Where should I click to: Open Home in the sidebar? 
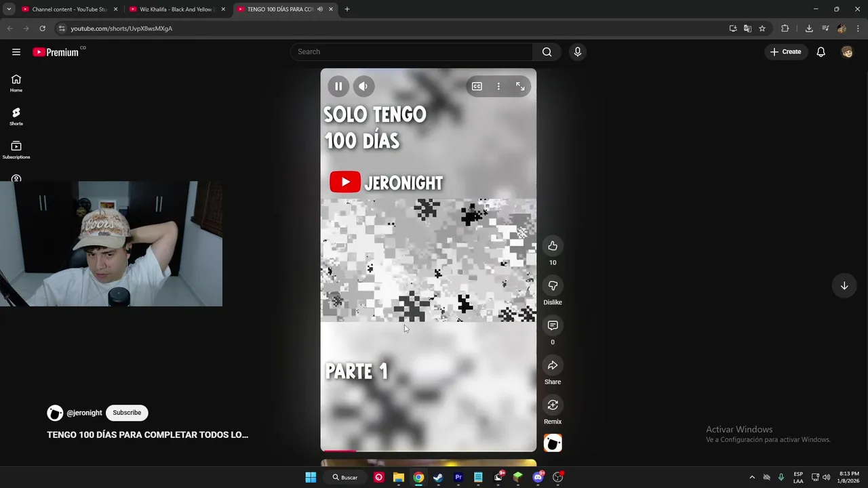[x=16, y=83]
